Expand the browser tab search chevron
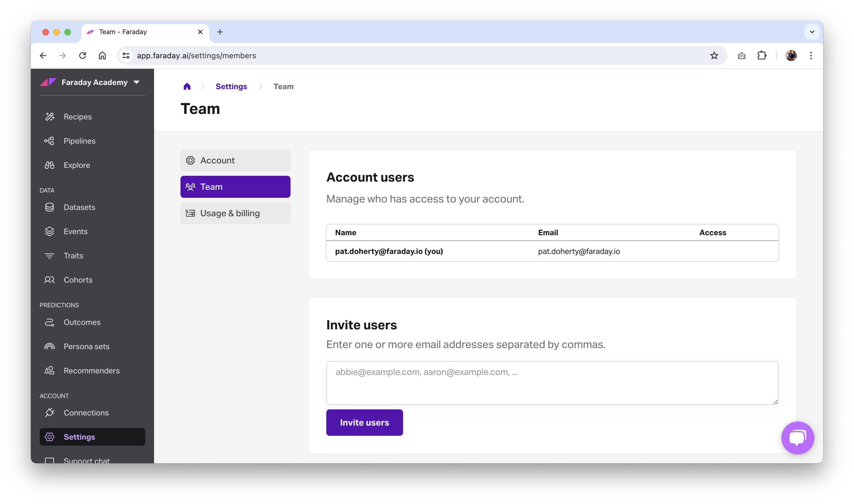Viewport: 854px width, 504px height. pyautogui.click(x=812, y=32)
